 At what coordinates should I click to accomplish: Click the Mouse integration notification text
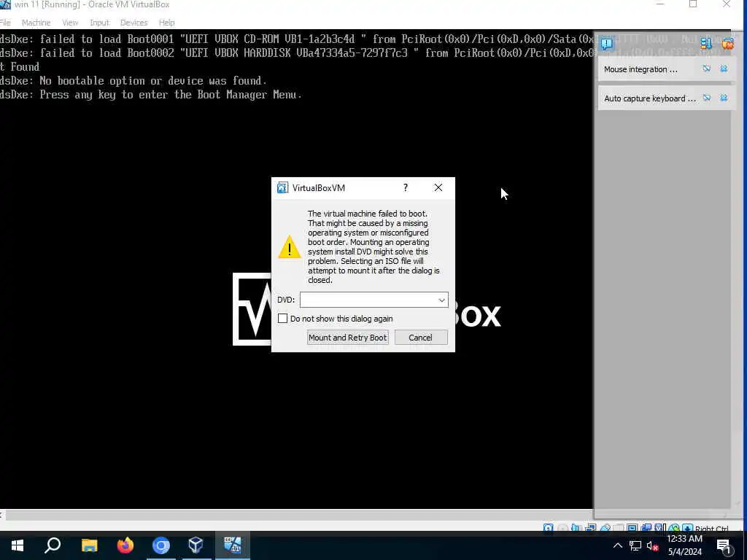tap(640, 69)
